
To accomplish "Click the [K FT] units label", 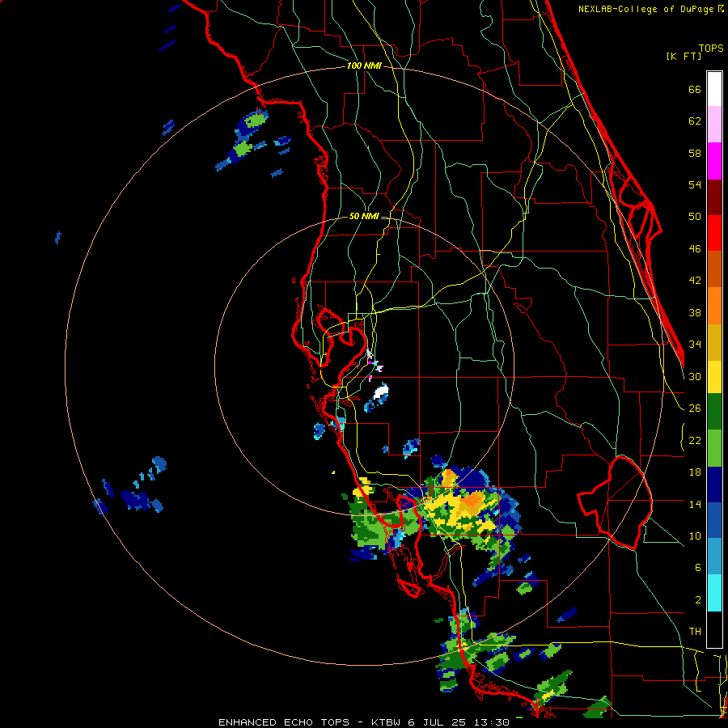I will (x=684, y=56).
